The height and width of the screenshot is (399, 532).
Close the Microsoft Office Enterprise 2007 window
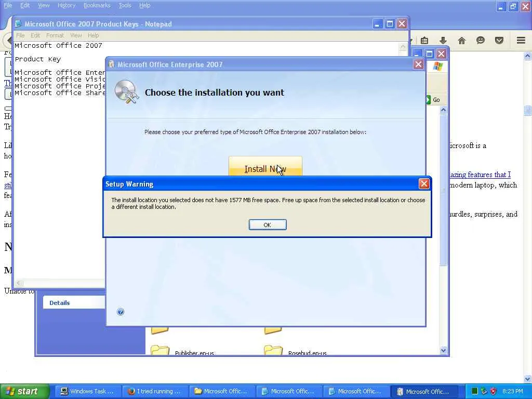click(418, 64)
